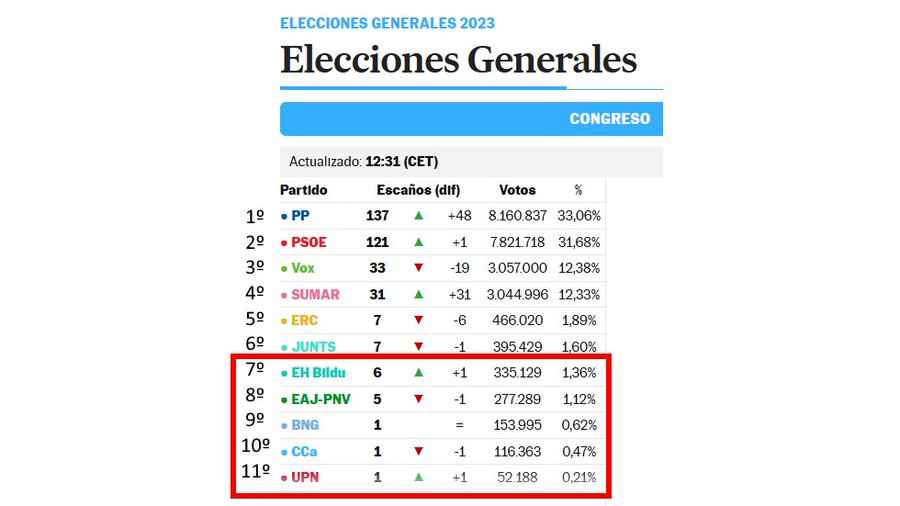Image resolution: width=900 pixels, height=506 pixels.
Task: Click the green up arrow beside EH Bildu
Action: tap(418, 372)
